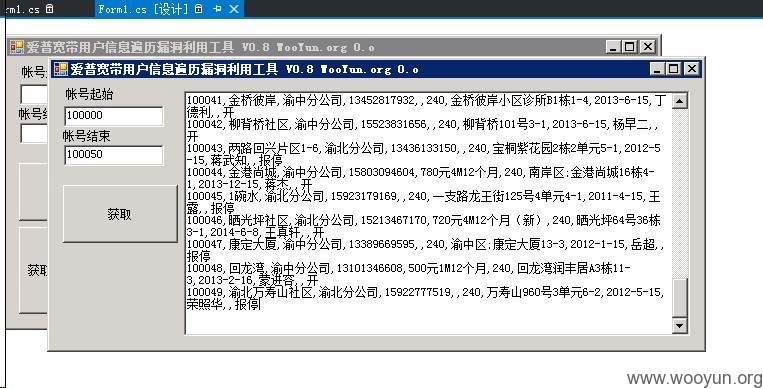Image resolution: width=763 pixels, height=388 pixels.
Task: Maximize the front tool window
Action: 674,69
